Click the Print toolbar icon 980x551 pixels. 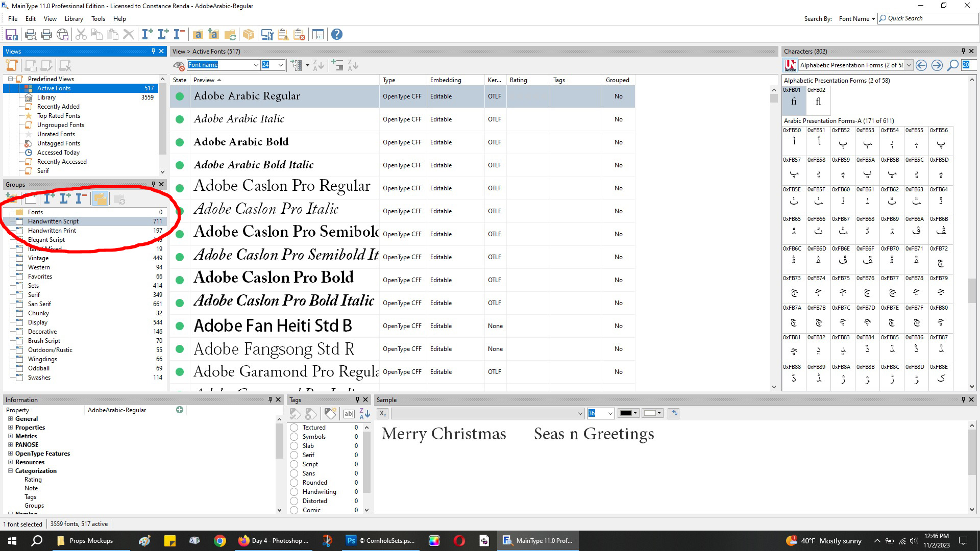point(46,35)
